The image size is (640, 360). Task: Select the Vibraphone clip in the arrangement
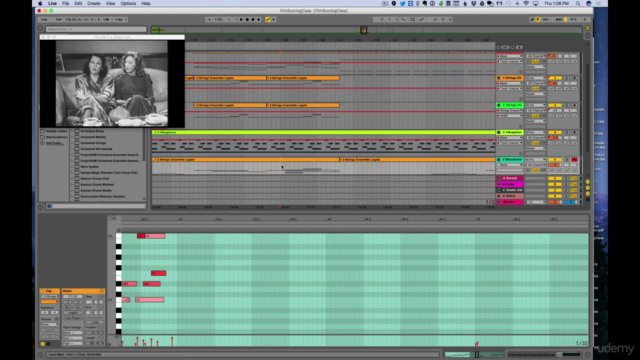pos(323,132)
